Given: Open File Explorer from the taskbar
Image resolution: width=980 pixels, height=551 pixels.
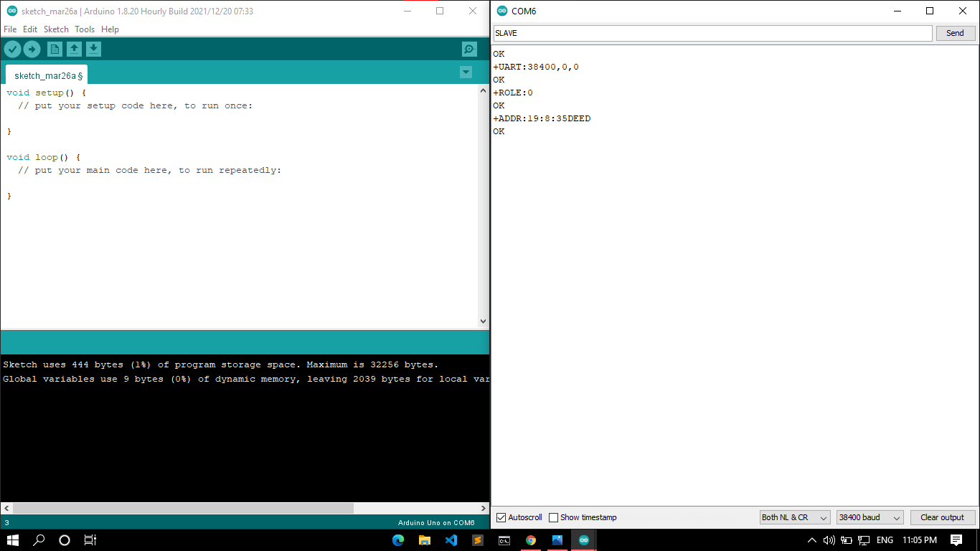Looking at the screenshot, I should [425, 540].
